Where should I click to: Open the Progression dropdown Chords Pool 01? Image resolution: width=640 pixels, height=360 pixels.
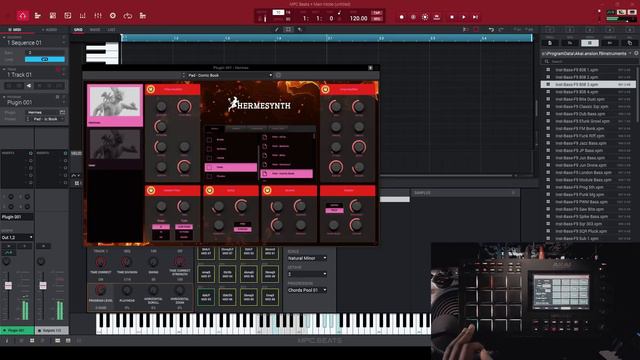307,290
